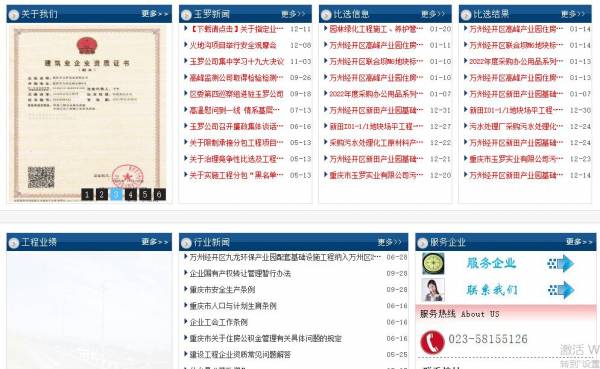The width and height of the screenshot is (600, 369).
Task: Click the woman photo icon near 联系我们
Action: coord(433,290)
